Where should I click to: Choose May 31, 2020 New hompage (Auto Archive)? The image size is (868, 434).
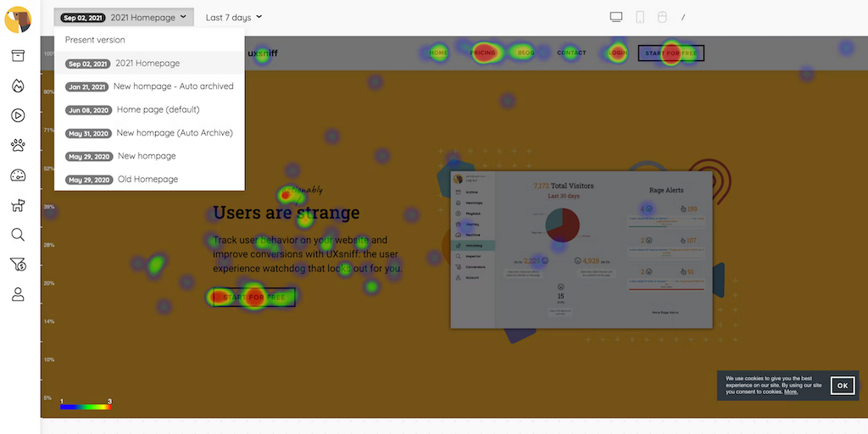tap(149, 133)
